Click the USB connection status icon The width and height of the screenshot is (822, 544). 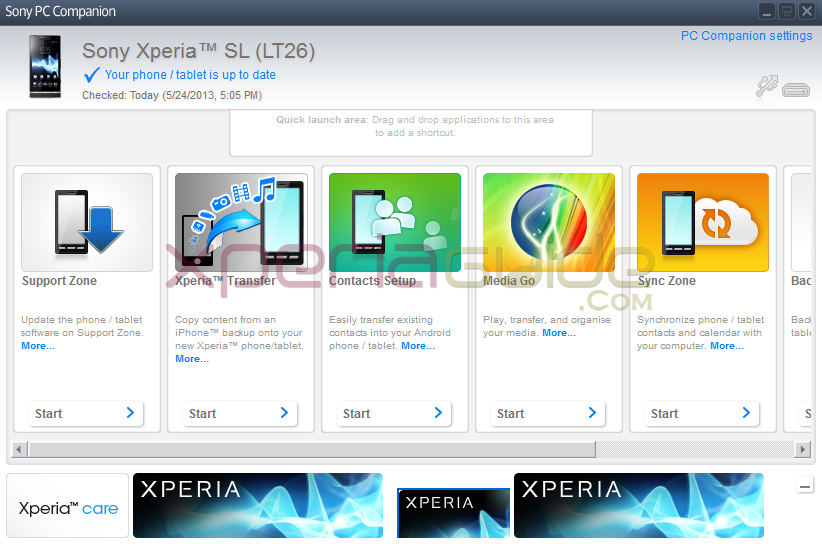point(766,86)
